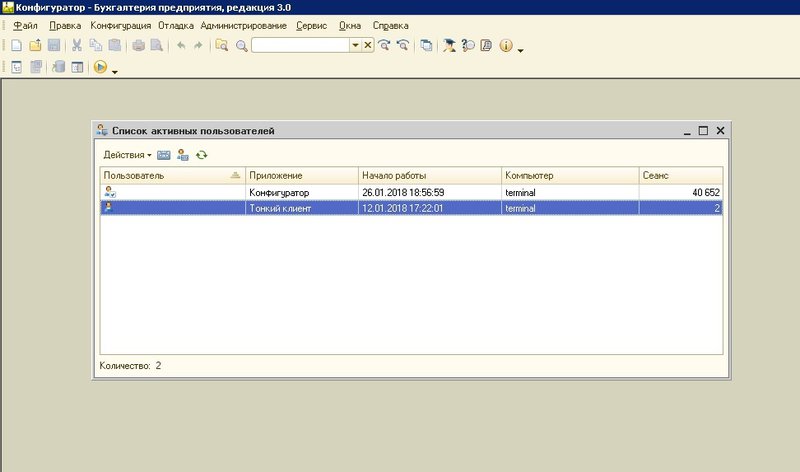The image size is (800, 472).
Task: Open the Файл menu
Action: coord(25,26)
